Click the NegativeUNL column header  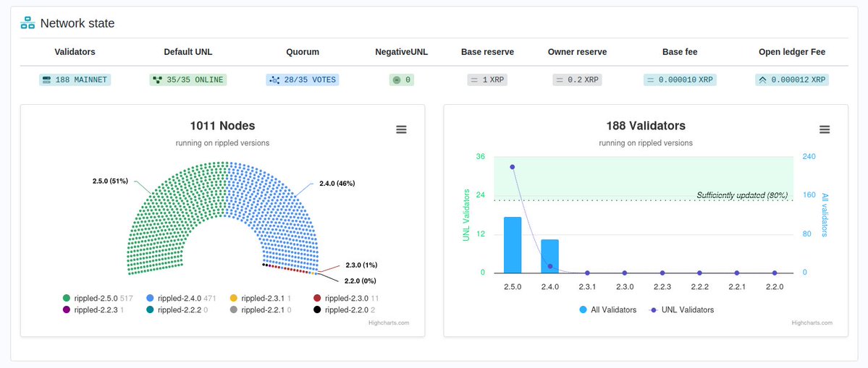(x=401, y=52)
